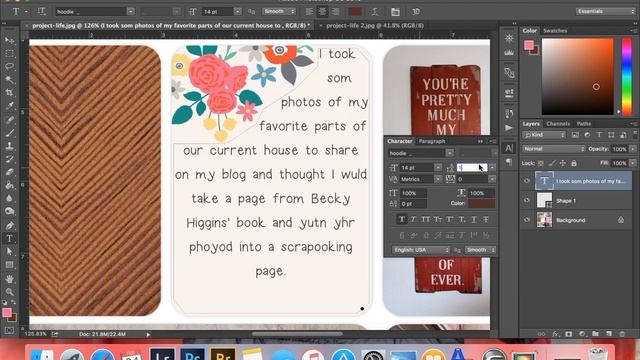Select the Path Selection tool
Viewport: 640px width, 360px height.
click(9, 251)
